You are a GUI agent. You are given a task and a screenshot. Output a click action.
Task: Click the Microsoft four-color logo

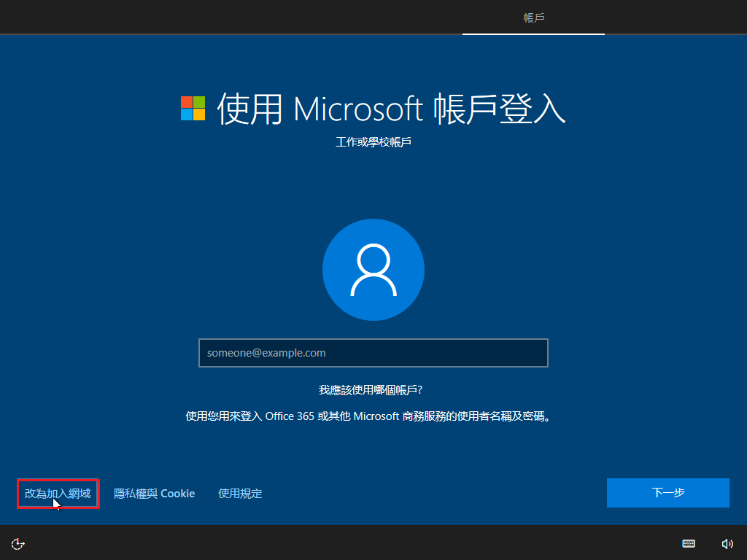click(193, 108)
